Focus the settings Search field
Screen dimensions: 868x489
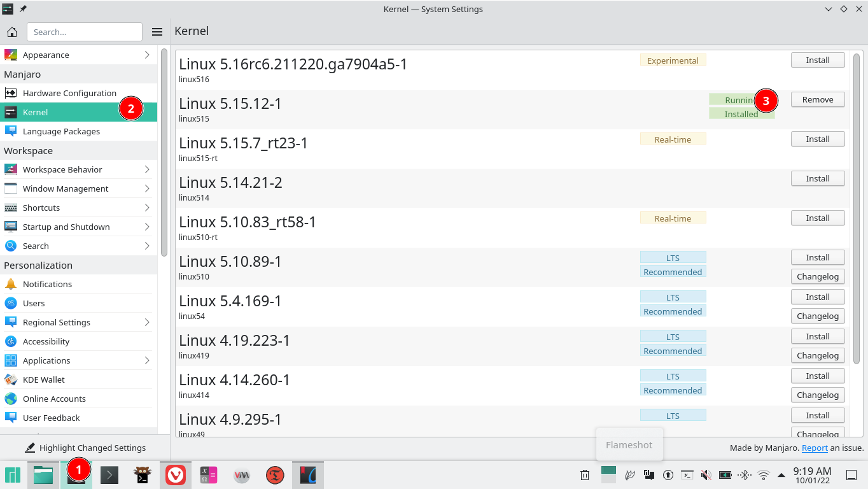(x=85, y=32)
